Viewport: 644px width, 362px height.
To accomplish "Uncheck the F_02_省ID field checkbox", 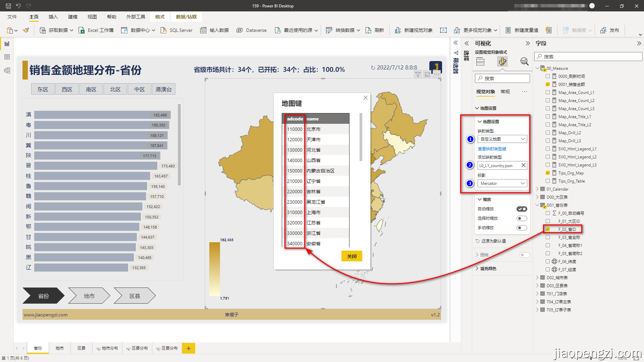I will [x=548, y=229].
